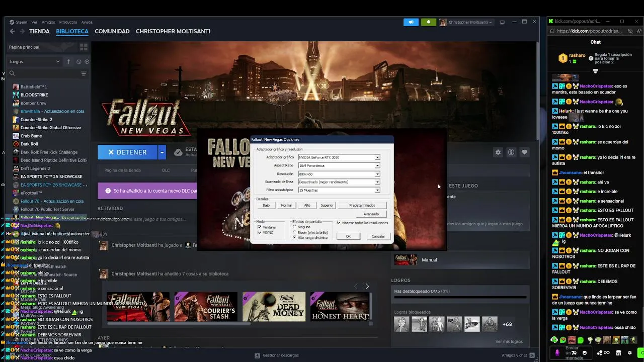Select the Ninguno radio button
644x362 pixels.
click(x=295, y=227)
